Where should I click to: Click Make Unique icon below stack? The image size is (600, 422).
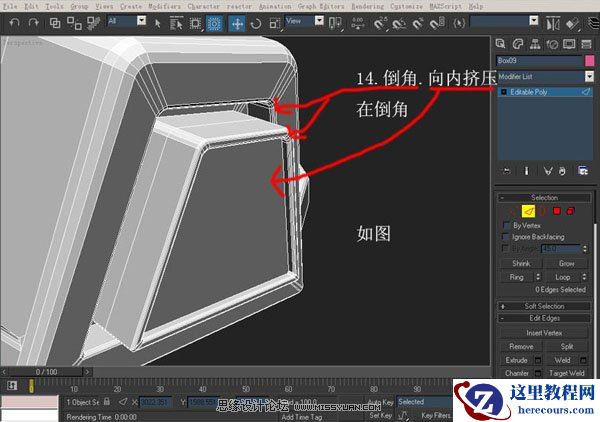point(548,171)
